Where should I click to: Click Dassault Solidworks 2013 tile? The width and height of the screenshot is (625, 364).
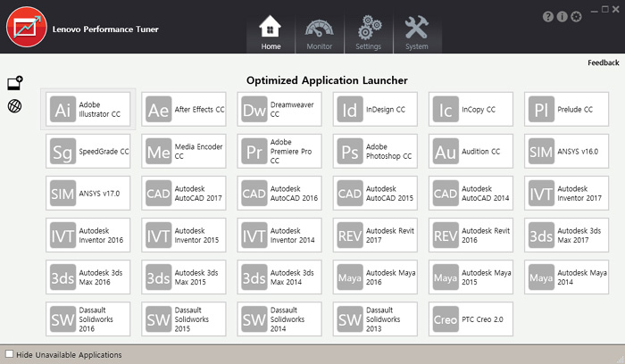click(x=375, y=319)
